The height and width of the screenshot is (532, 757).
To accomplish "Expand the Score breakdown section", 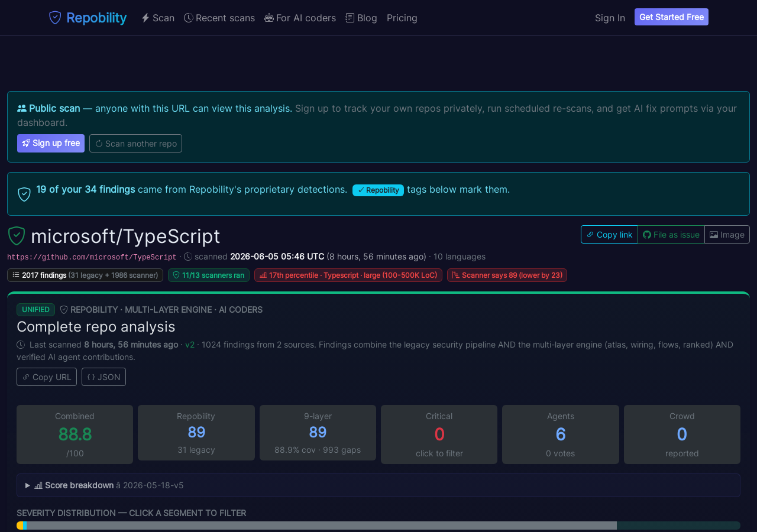I will (x=378, y=485).
